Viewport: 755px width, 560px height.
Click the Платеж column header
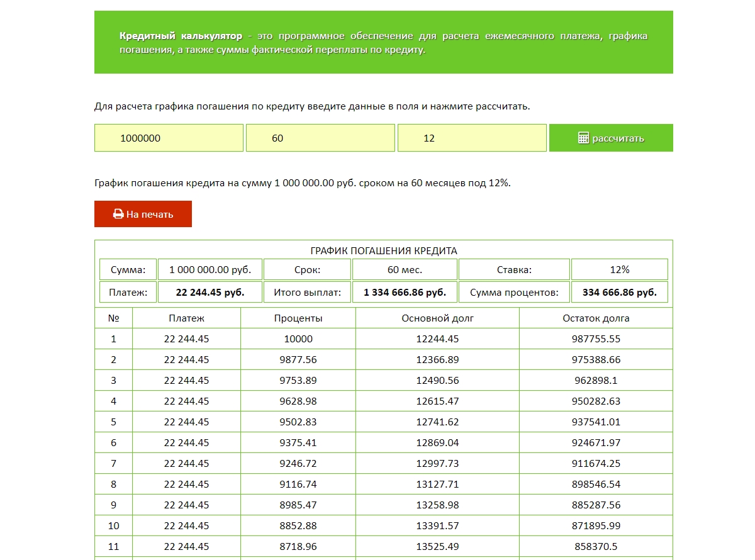pyautogui.click(x=186, y=318)
